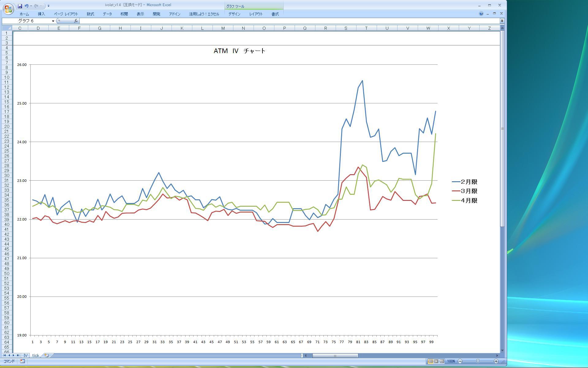Click the macro record status bar icon
This screenshot has width=588, height=368.
(22, 361)
